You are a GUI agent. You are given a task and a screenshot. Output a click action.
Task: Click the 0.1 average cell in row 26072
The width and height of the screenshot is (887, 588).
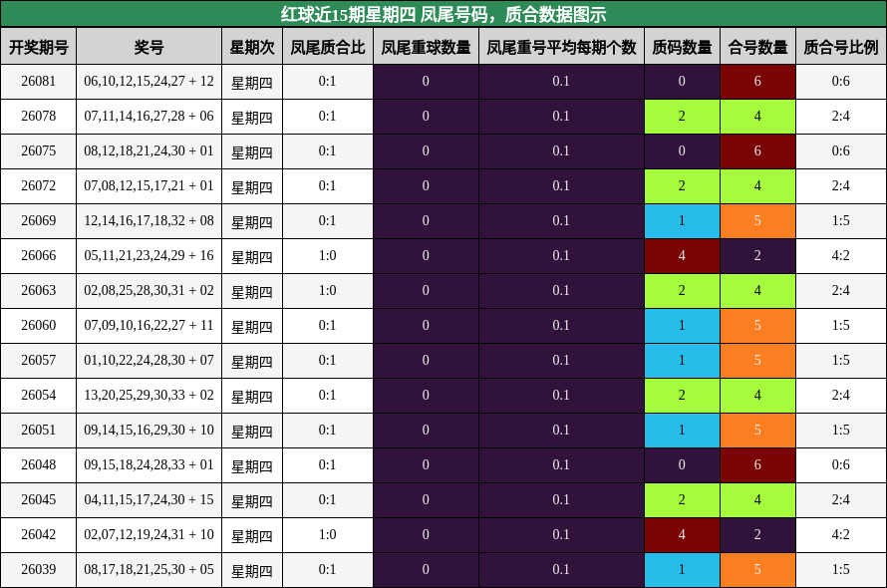pyautogui.click(x=561, y=186)
